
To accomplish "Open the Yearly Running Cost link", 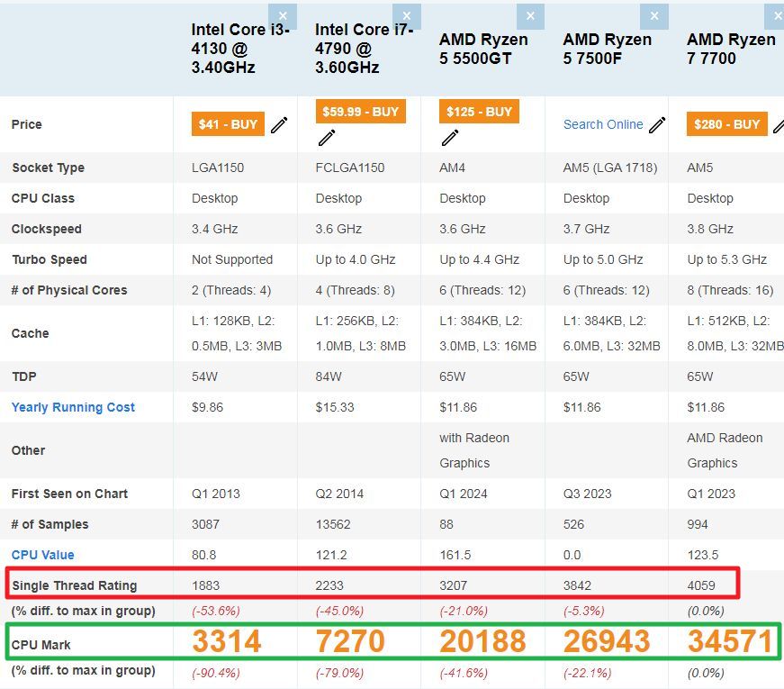I will (x=73, y=407).
